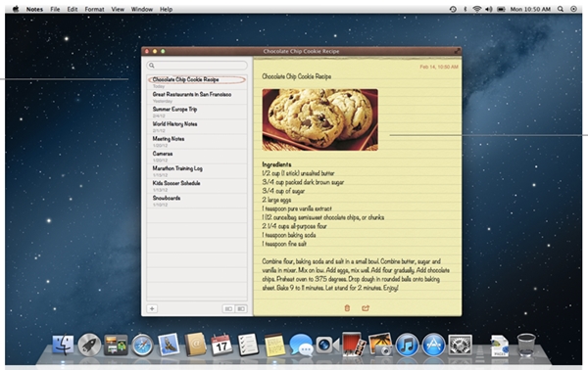Screen dimensions: 588x370
Task: Open iPhoto from the Dock
Action: (380, 345)
